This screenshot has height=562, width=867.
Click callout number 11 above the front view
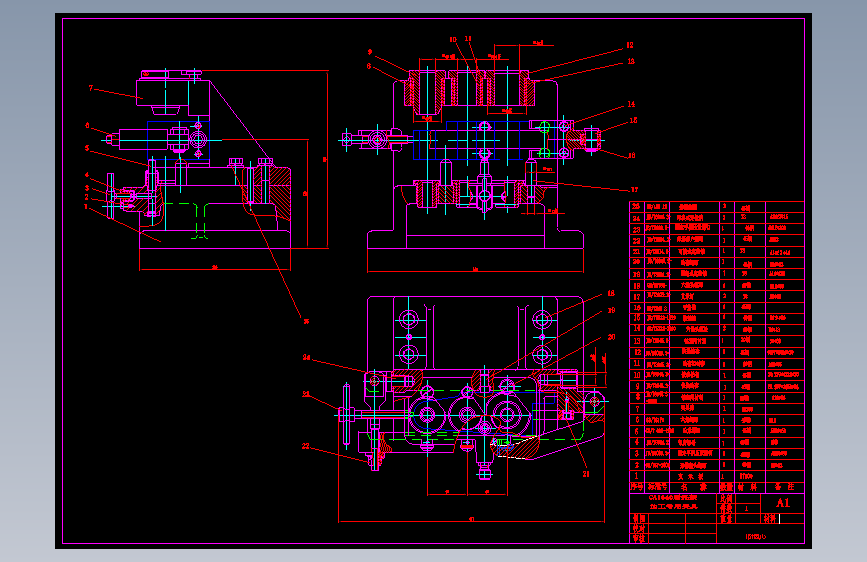point(468,39)
